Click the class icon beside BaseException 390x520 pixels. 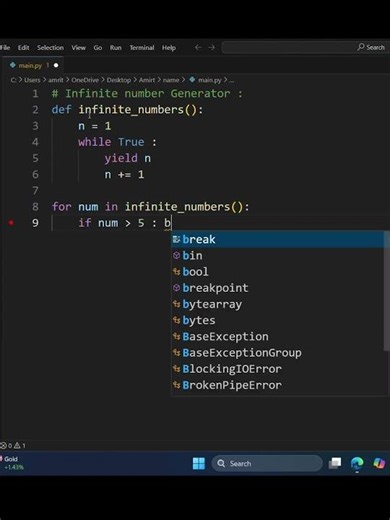pyautogui.click(x=177, y=337)
